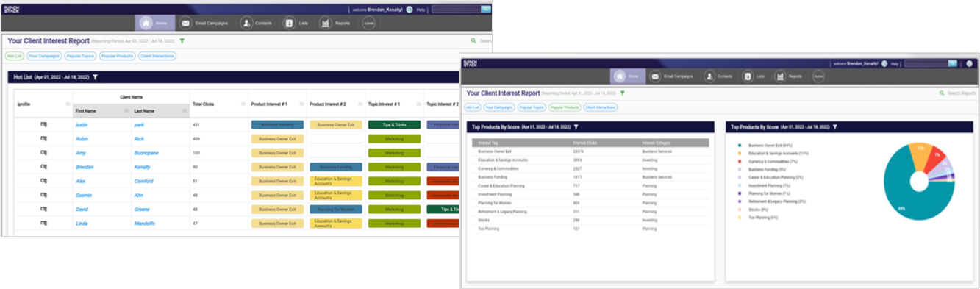
Task: Open the Mandolfo last name link
Action: pyautogui.click(x=144, y=224)
